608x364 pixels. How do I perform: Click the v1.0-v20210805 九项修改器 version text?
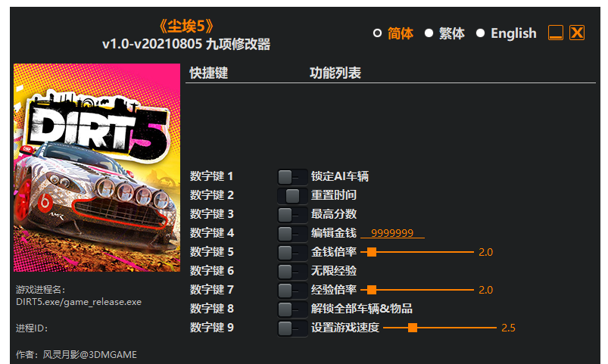click(186, 44)
